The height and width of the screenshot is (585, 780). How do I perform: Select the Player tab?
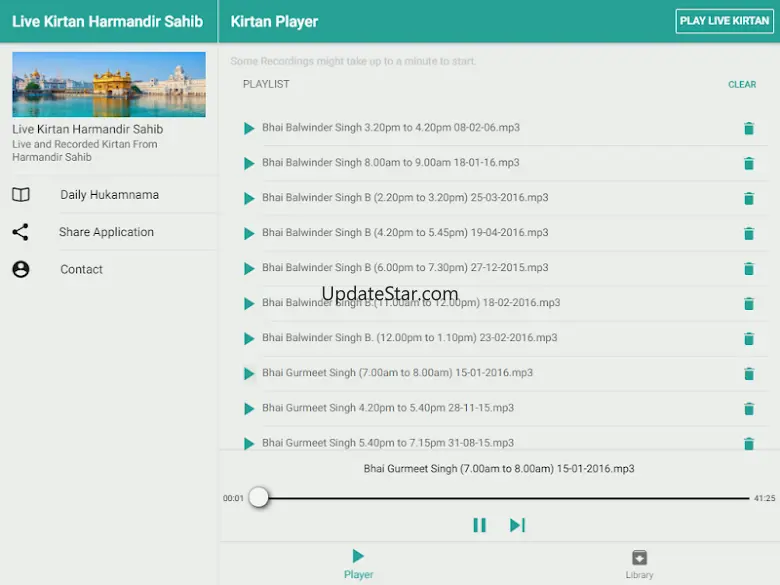pyautogui.click(x=358, y=563)
